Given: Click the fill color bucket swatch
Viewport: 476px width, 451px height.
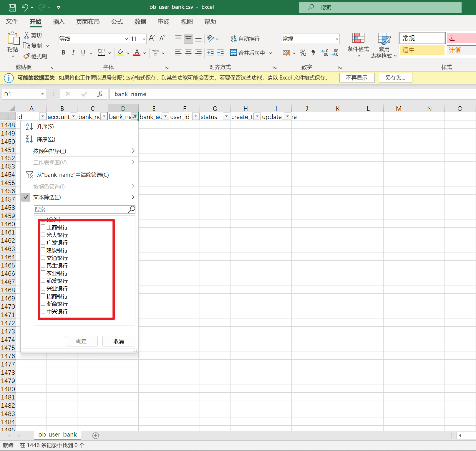Looking at the screenshot, I should click(120, 53).
